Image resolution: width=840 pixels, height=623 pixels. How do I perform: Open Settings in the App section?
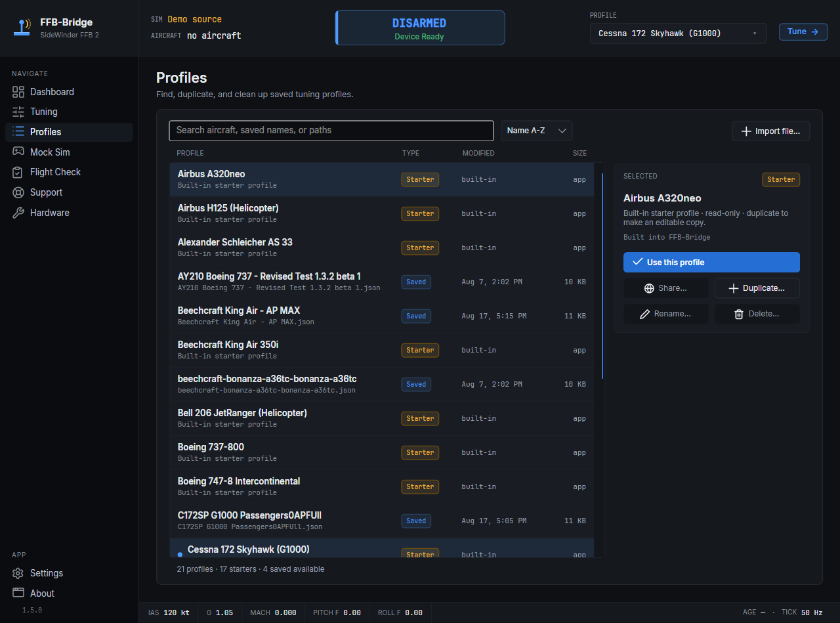pos(69,573)
